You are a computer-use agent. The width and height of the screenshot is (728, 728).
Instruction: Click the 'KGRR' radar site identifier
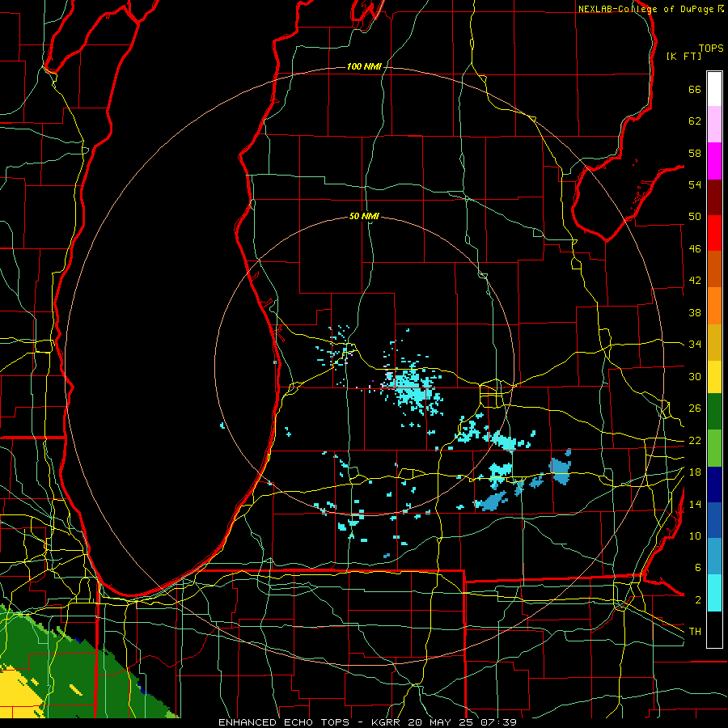click(x=385, y=722)
